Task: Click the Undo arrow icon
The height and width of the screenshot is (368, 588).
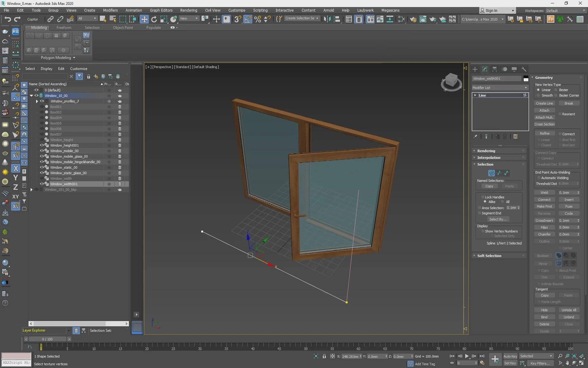Action: pyautogui.click(x=7, y=19)
